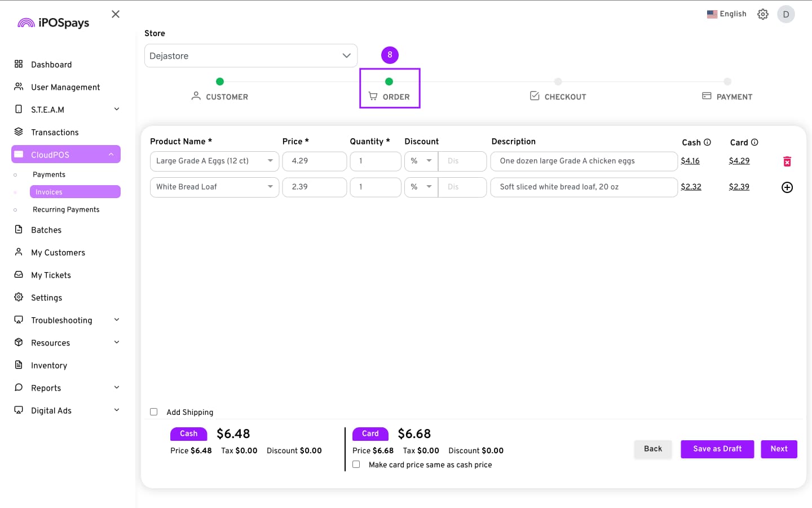Delete the Large Grade A Eggs row
The height and width of the screenshot is (508, 812).
point(787,161)
